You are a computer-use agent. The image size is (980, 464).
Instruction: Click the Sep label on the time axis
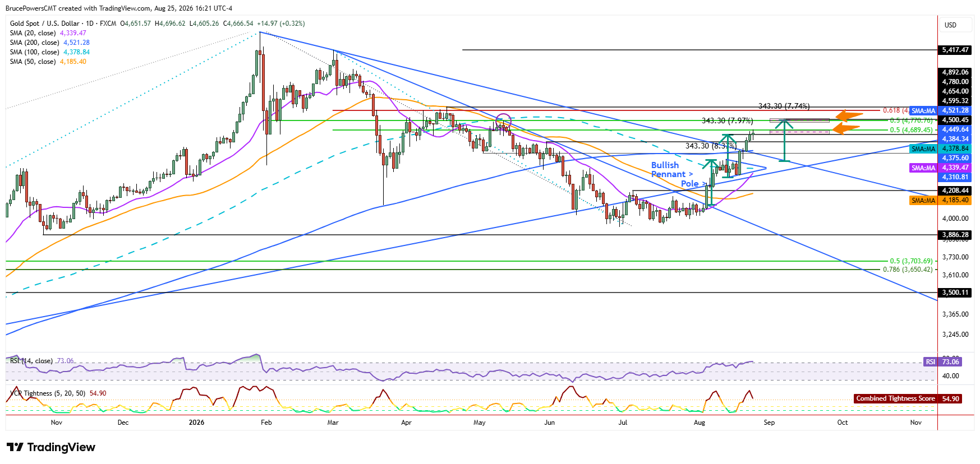769,423
